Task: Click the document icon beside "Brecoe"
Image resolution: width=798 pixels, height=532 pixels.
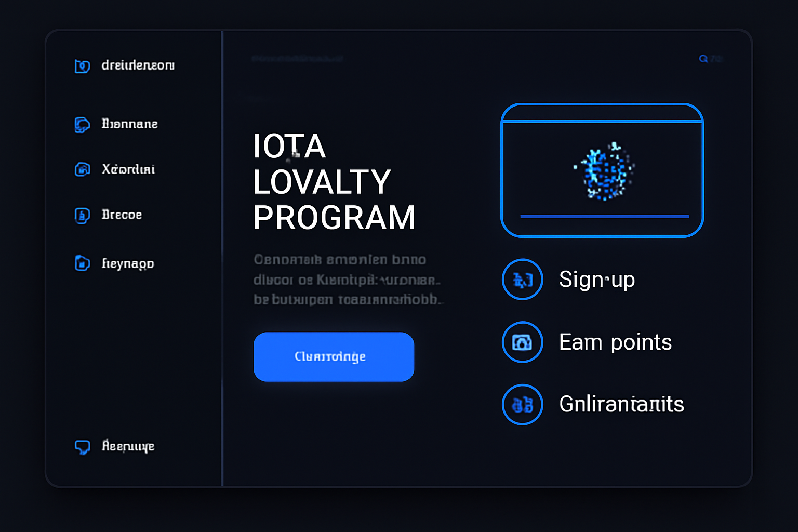Action: click(82, 215)
